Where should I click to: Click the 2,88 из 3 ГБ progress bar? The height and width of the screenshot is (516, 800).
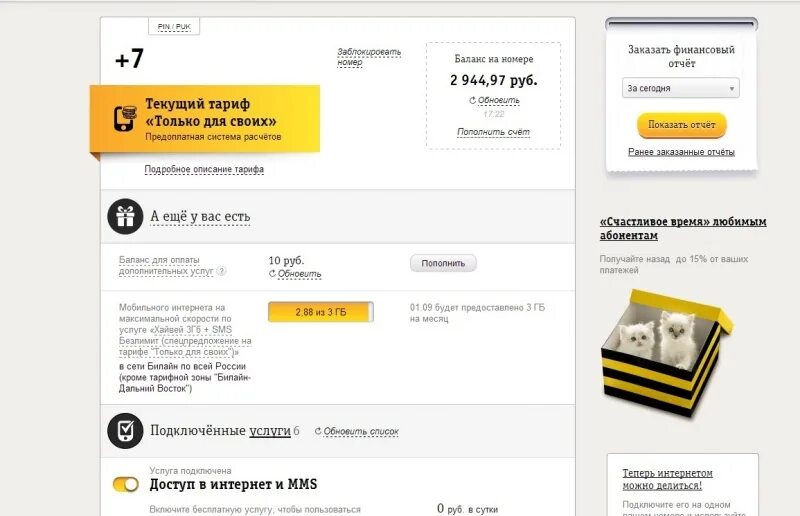click(x=321, y=312)
